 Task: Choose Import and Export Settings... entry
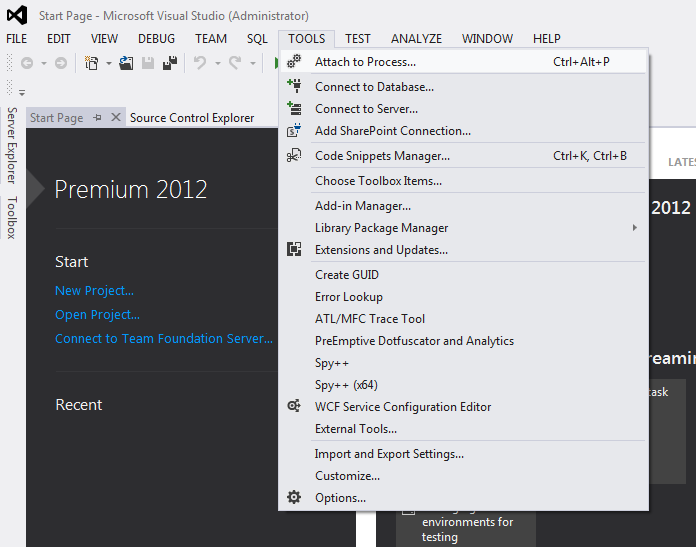pyautogui.click(x=463, y=454)
